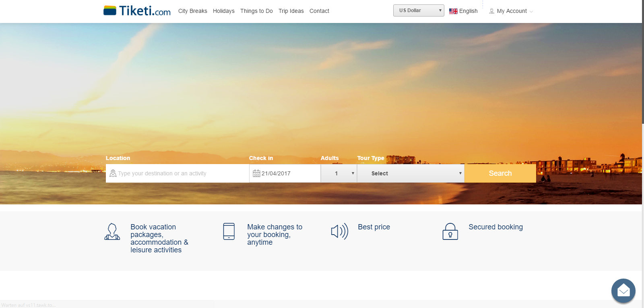Screen dimensions: 644x308
Task: Click the My Account user icon
Action: (491, 11)
